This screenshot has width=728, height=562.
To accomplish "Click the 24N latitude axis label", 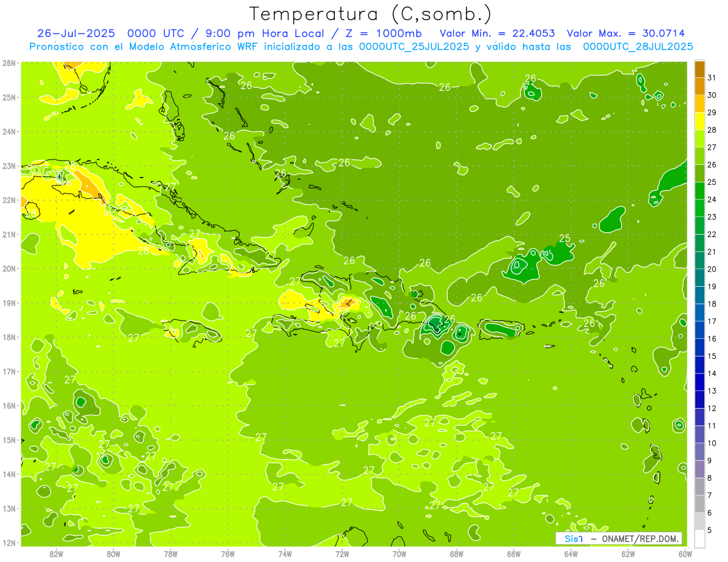I will (8, 132).
